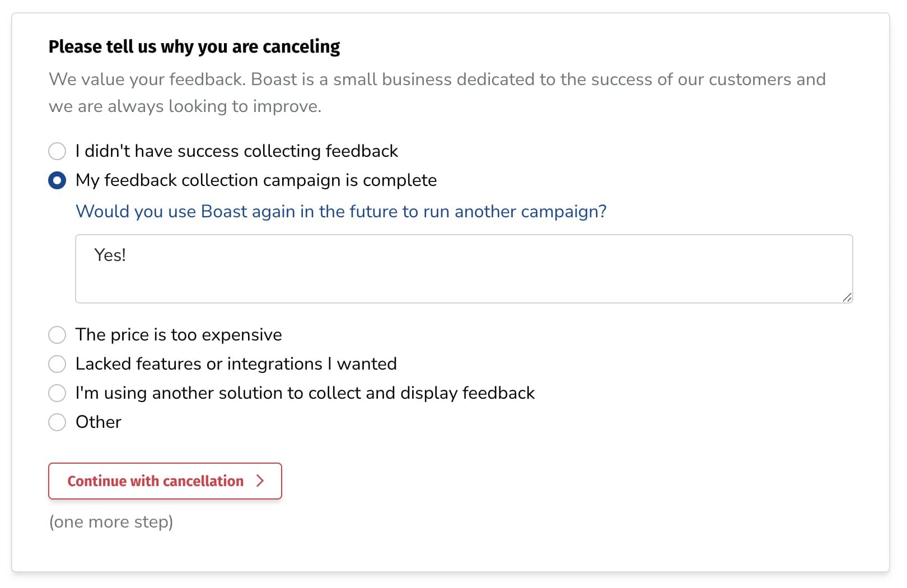Choose the "Other" radio button
The height and width of the screenshot is (588, 907).
pyautogui.click(x=57, y=422)
